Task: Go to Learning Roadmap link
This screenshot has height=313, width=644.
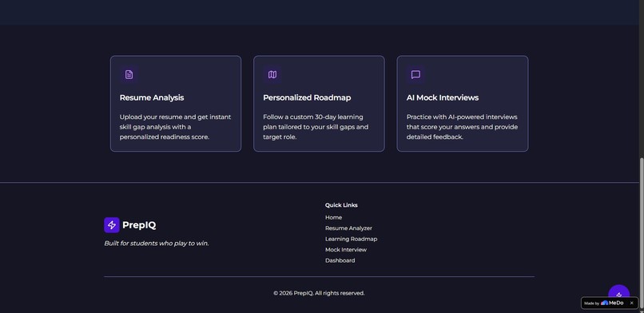Action: tap(351, 239)
